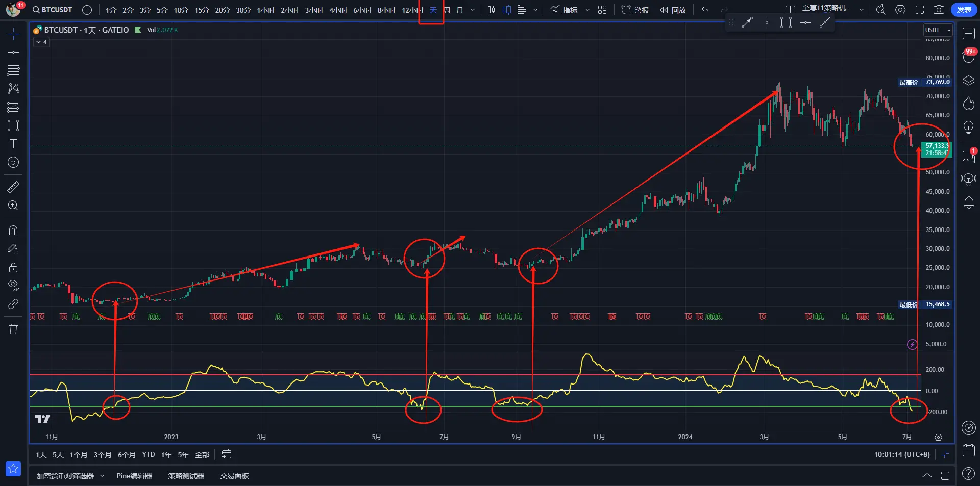Open the 指标 indicators menu
Screen dimensions: 980x486
point(564,10)
